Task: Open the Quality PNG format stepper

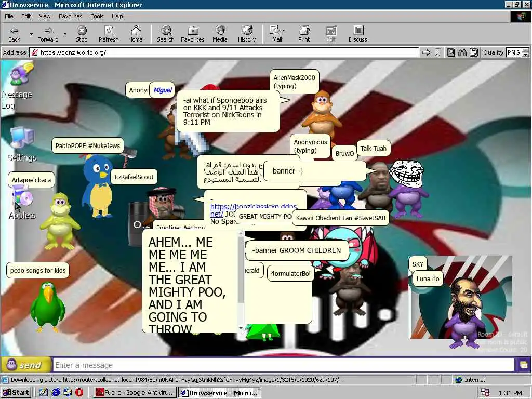Action: click(526, 52)
